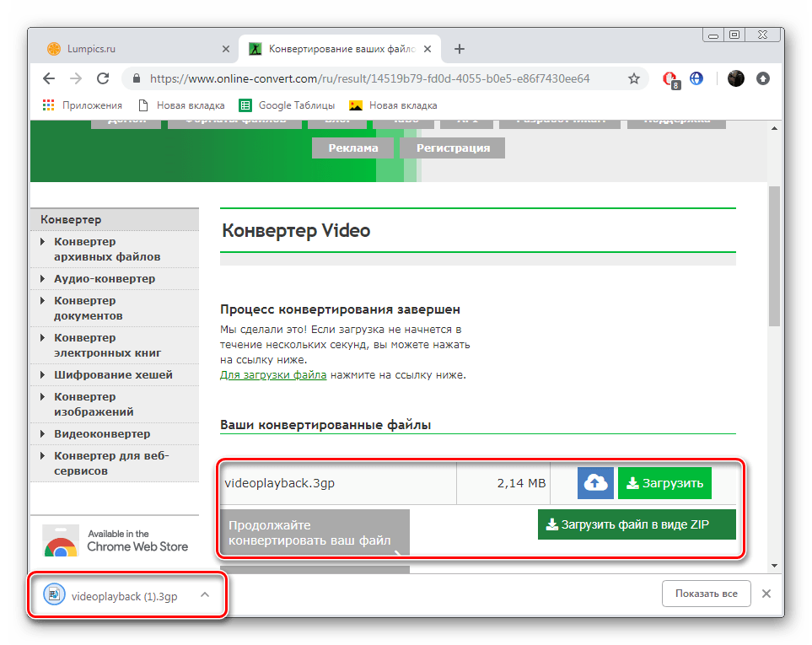Reload the page with the refresh icon
The image size is (812, 645).
[x=103, y=78]
